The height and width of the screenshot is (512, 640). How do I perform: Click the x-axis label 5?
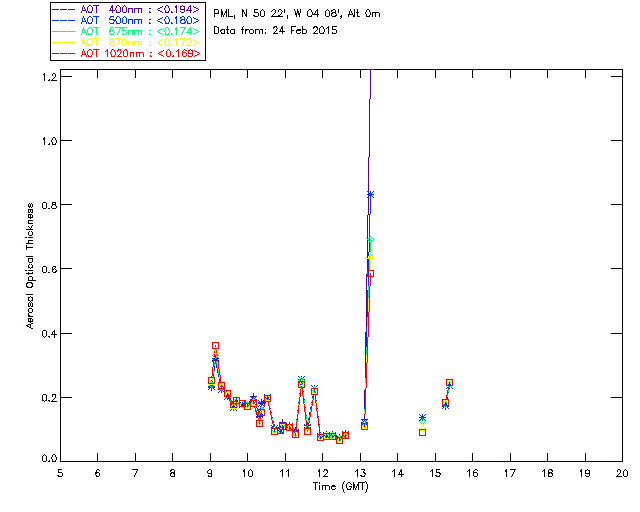coord(60,473)
